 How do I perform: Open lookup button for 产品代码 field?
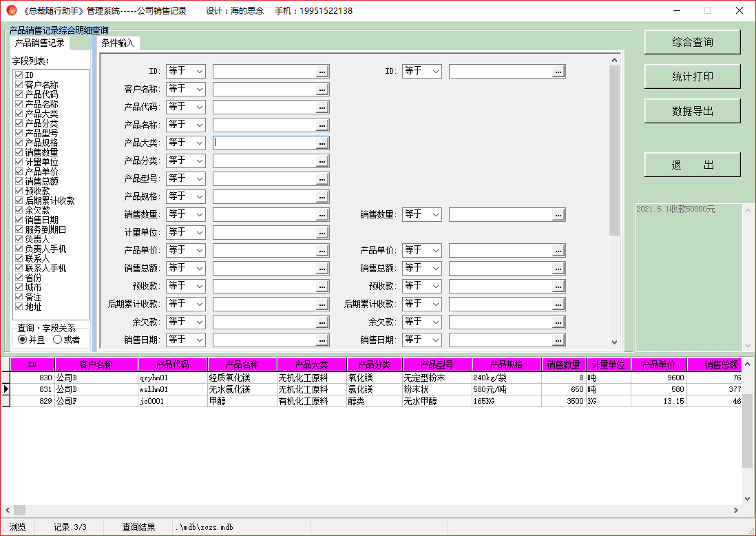coord(322,107)
